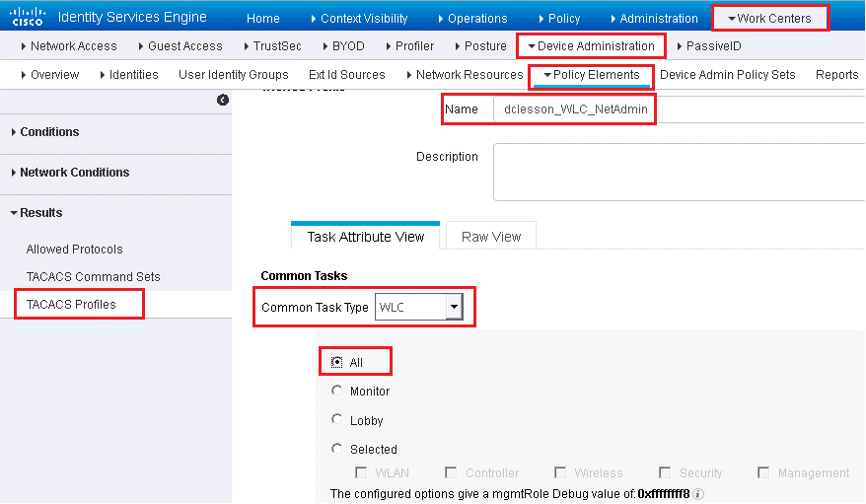Enable the Wireless checkbox
866x504 pixels.
(560, 473)
